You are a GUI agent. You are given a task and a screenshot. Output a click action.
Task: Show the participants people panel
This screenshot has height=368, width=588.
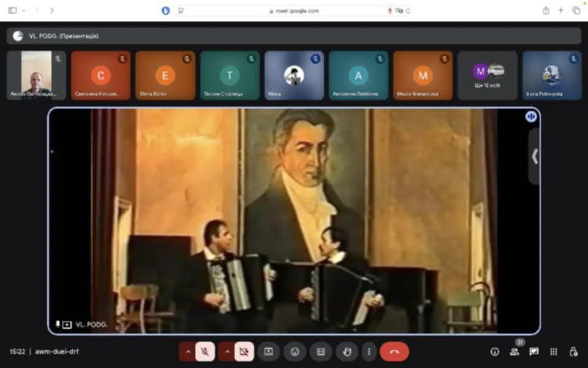point(514,352)
